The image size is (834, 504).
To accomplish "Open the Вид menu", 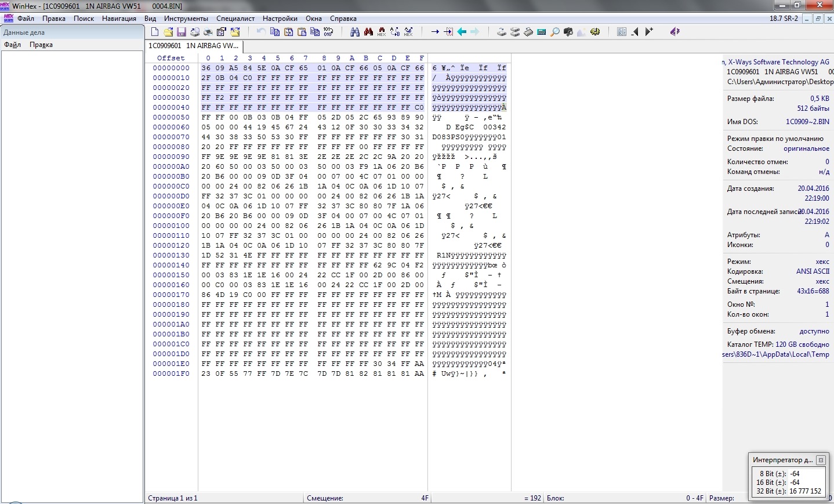I will (150, 19).
